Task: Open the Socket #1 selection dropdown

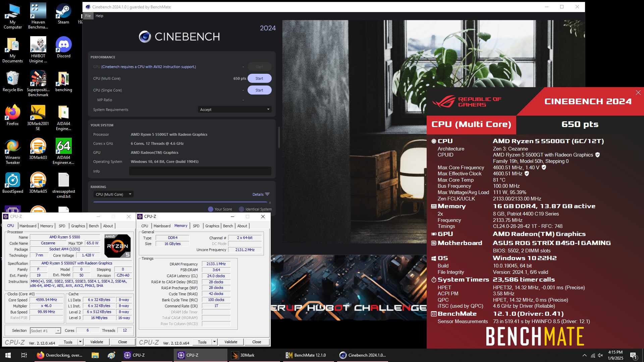Action: point(45,331)
